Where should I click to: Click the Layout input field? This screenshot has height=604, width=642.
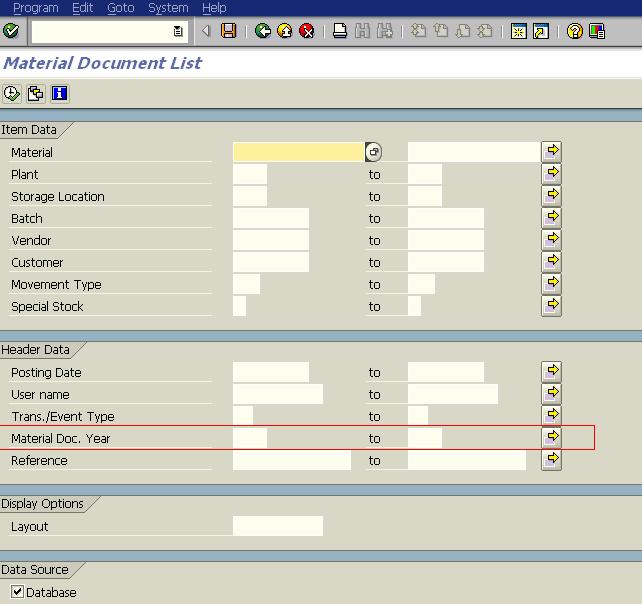tap(277, 526)
